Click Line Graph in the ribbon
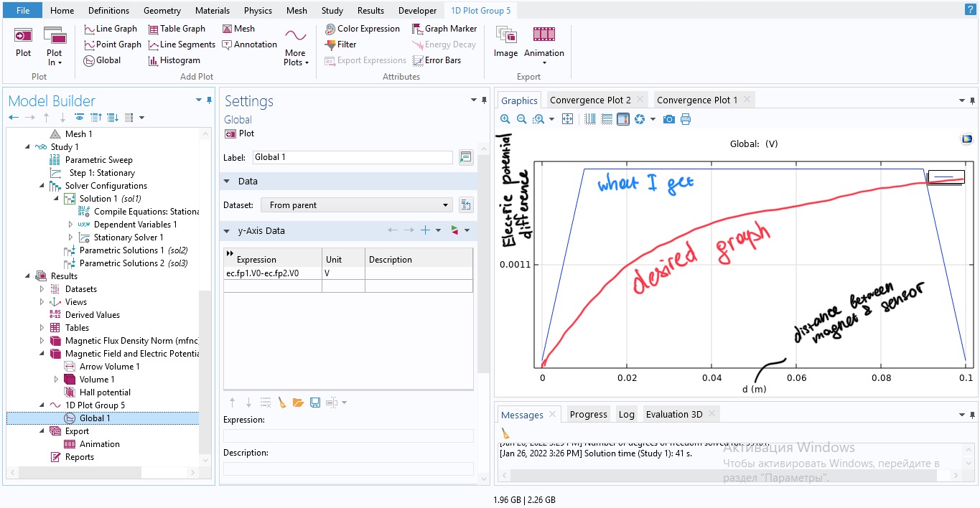The width and height of the screenshot is (980, 508). (110, 29)
